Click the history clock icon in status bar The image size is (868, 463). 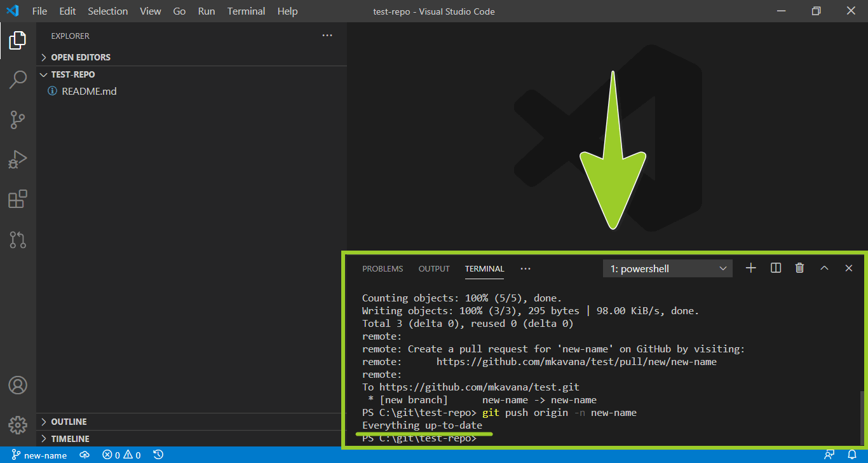click(159, 455)
